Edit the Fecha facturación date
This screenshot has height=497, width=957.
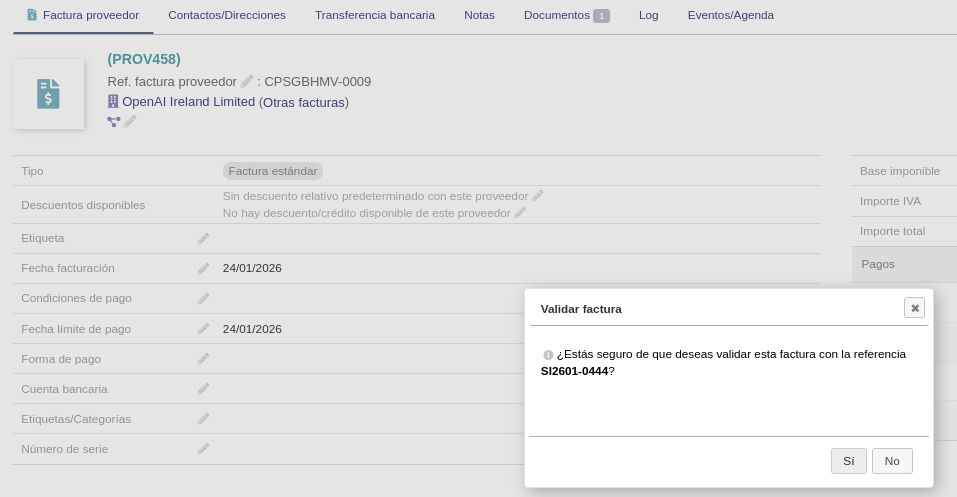click(203, 269)
